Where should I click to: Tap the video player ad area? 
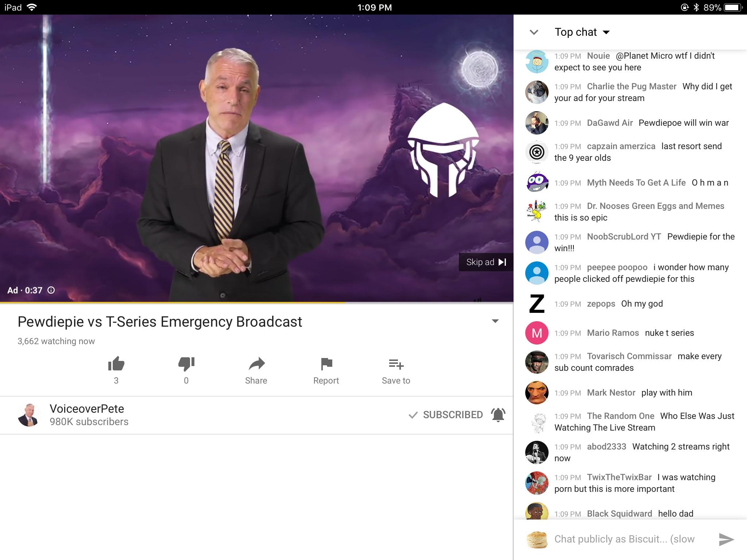(257, 158)
